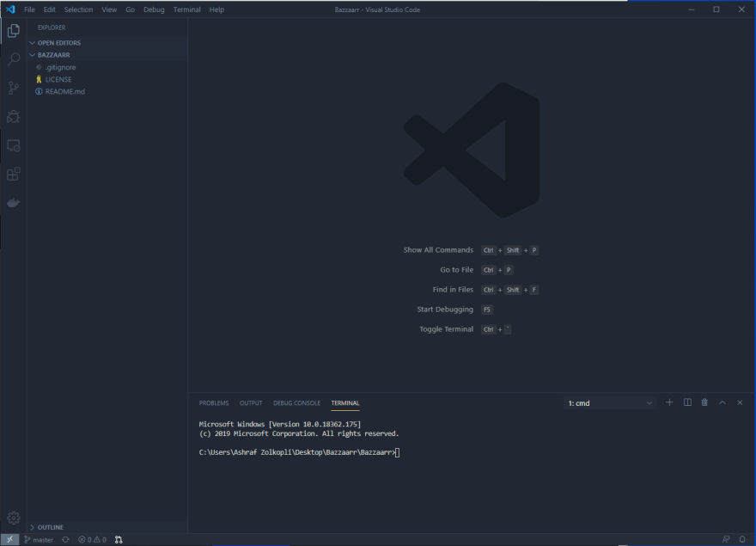The width and height of the screenshot is (756, 546).
Task: Switch to the DEBUG CONSOLE tab
Action: [296, 403]
